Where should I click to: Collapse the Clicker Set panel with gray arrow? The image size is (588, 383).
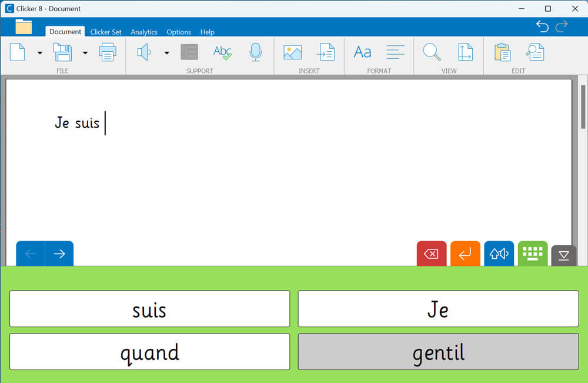[564, 255]
